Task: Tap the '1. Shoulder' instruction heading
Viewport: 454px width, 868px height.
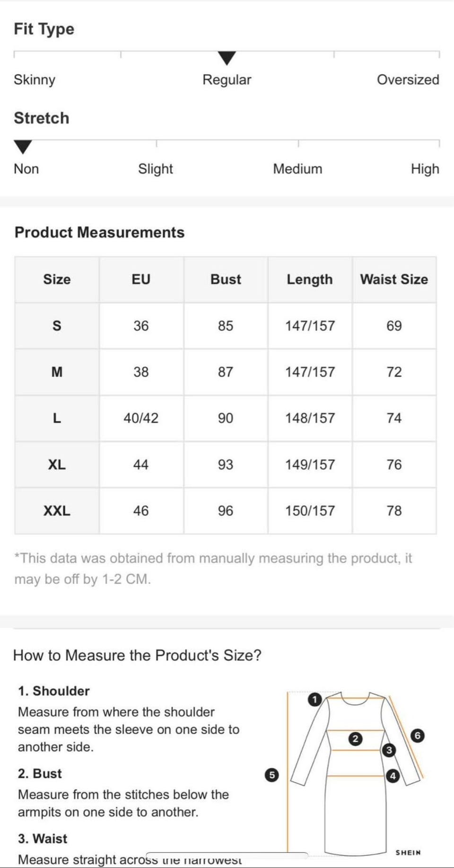Action: click(x=54, y=691)
